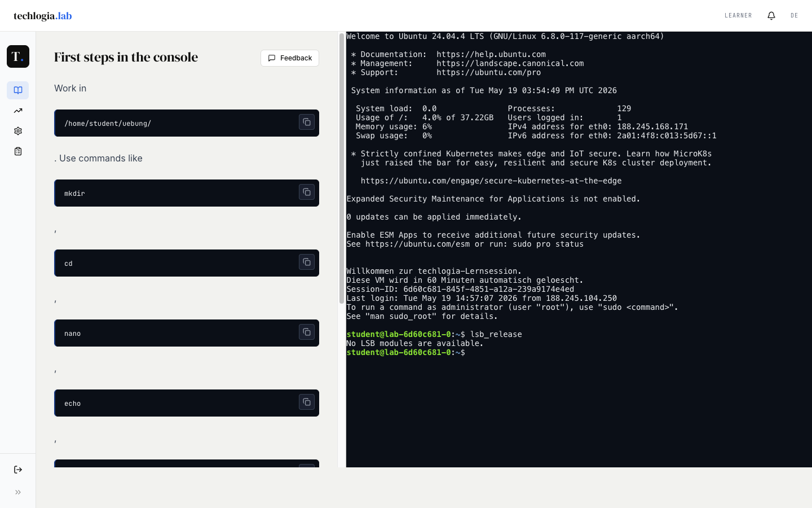Screen dimensions: 812x508
Task: Copy the cd command
Action: click(307, 262)
